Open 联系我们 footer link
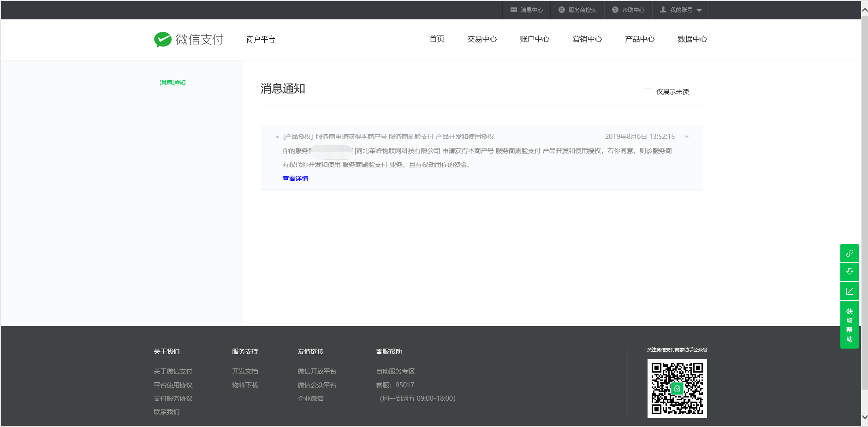 click(x=166, y=412)
